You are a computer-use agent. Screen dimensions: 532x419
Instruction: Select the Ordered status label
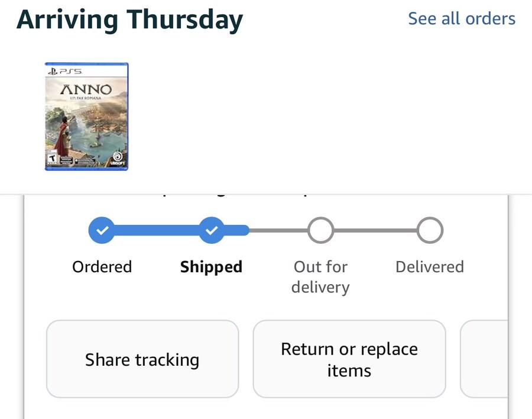point(102,267)
